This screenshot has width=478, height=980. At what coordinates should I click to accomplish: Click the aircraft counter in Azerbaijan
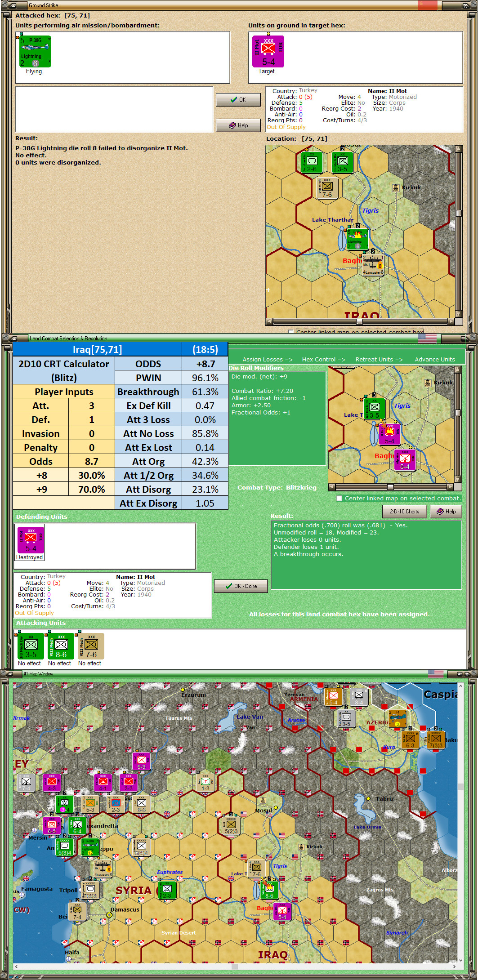pyautogui.click(x=398, y=718)
